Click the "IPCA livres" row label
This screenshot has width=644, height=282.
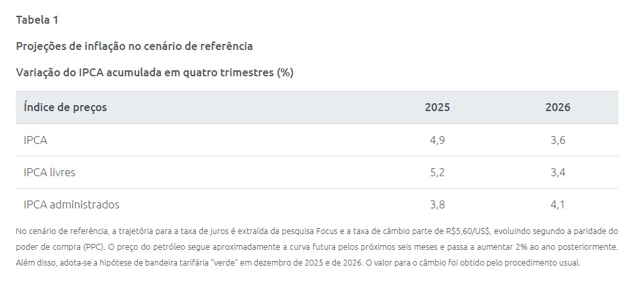49,172
